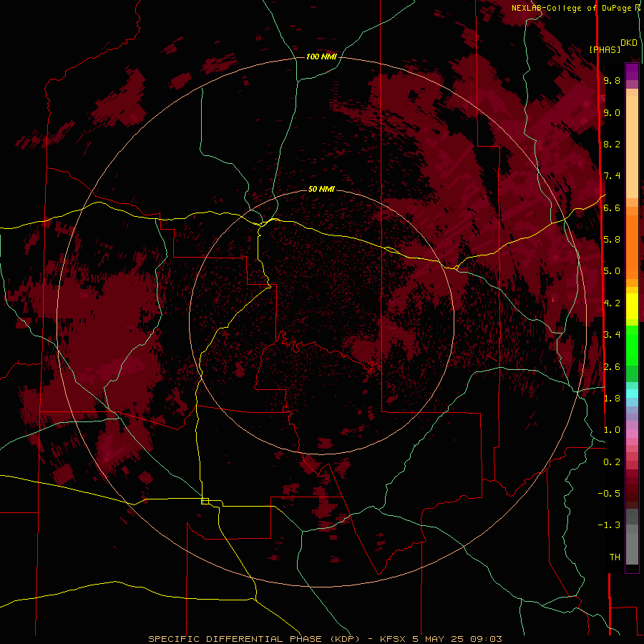
Task: Click the DKD label above the legend
Action: tap(629, 43)
